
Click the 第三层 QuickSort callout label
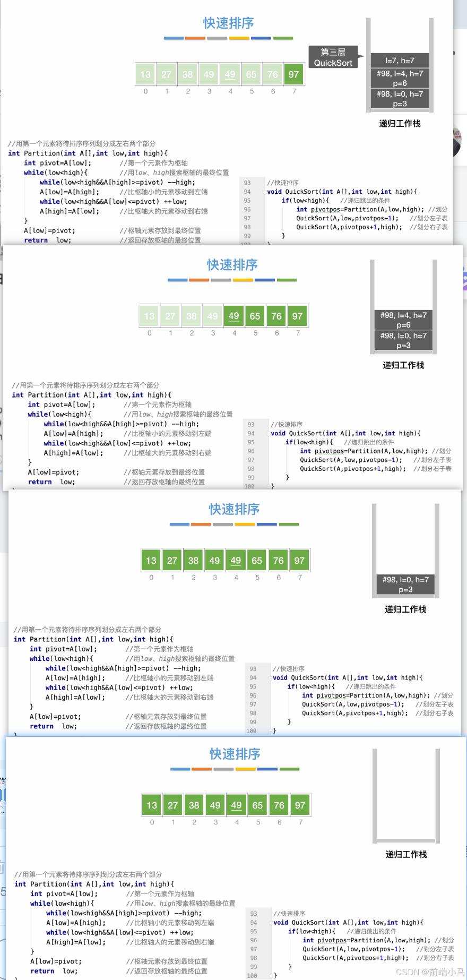pyautogui.click(x=333, y=57)
